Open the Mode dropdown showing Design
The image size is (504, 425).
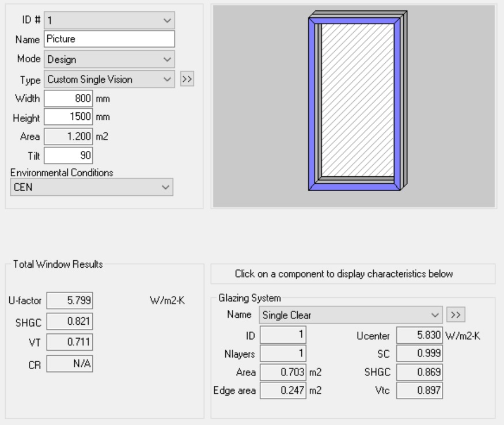pyautogui.click(x=109, y=59)
